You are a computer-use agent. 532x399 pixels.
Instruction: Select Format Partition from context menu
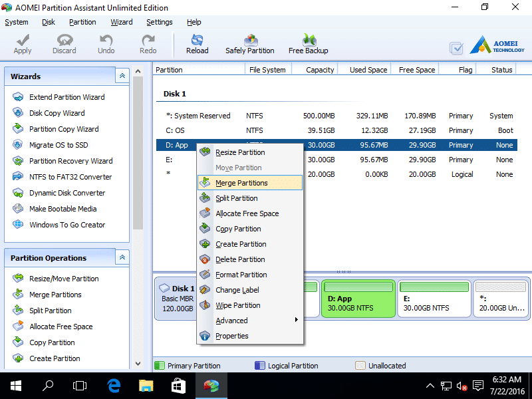tap(250, 275)
